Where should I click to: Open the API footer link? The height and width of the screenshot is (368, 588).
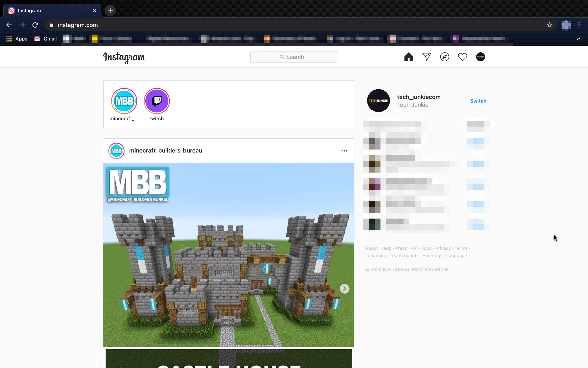click(414, 248)
